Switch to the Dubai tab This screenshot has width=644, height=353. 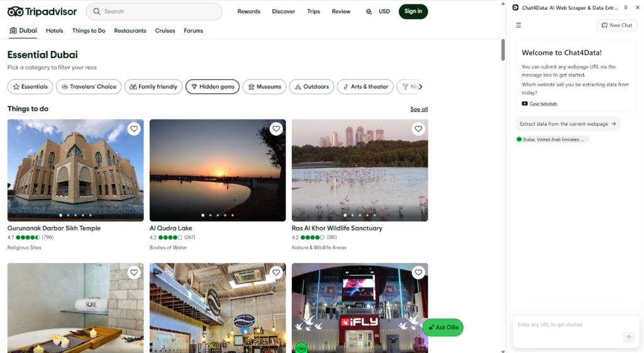(x=23, y=31)
